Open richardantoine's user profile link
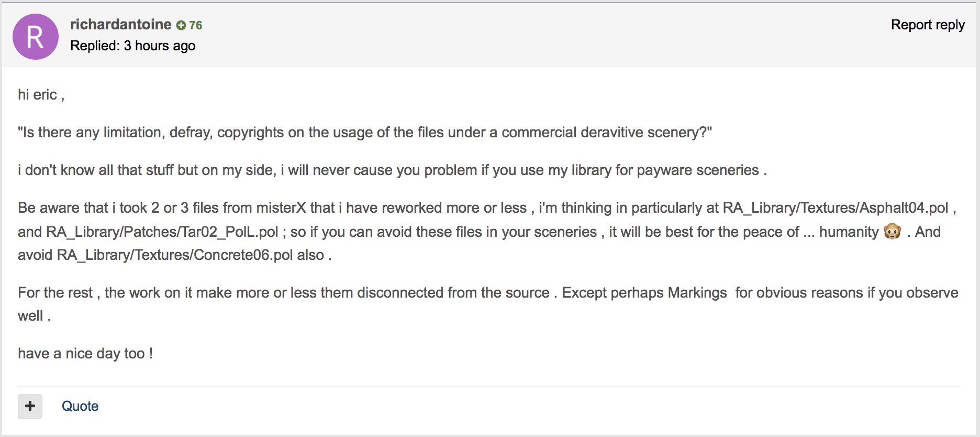The image size is (980, 437). pyautogui.click(x=120, y=24)
